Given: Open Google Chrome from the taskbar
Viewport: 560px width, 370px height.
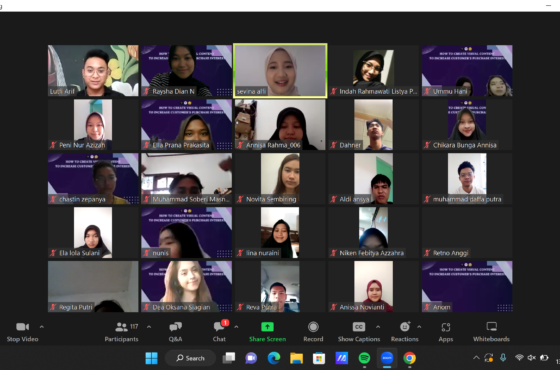Looking at the screenshot, I should tap(410, 358).
